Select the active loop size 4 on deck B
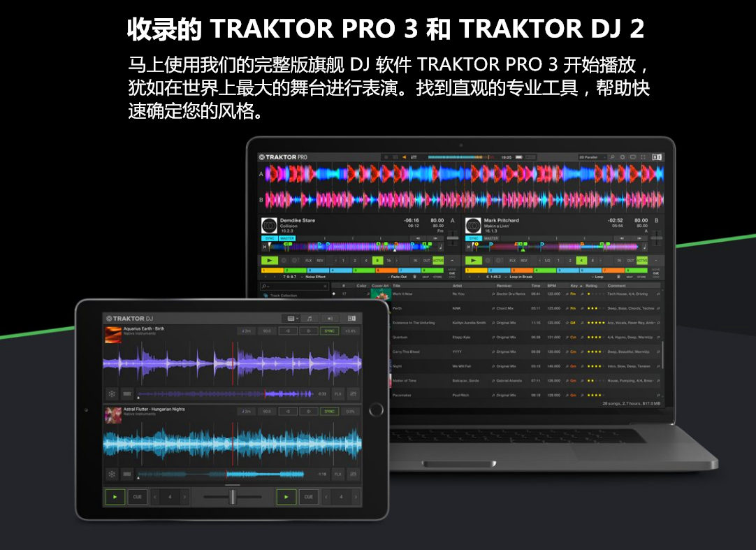This screenshot has height=550, width=756. tap(581, 261)
